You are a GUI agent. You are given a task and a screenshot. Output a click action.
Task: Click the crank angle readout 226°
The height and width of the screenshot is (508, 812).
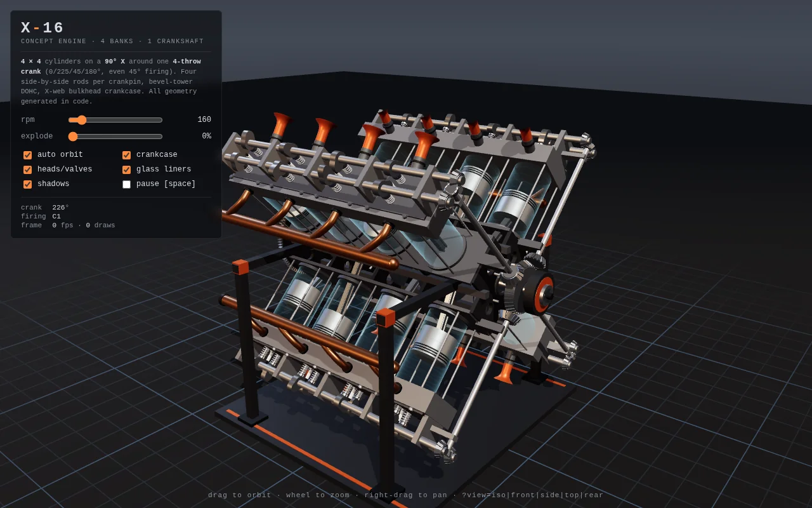(x=61, y=208)
